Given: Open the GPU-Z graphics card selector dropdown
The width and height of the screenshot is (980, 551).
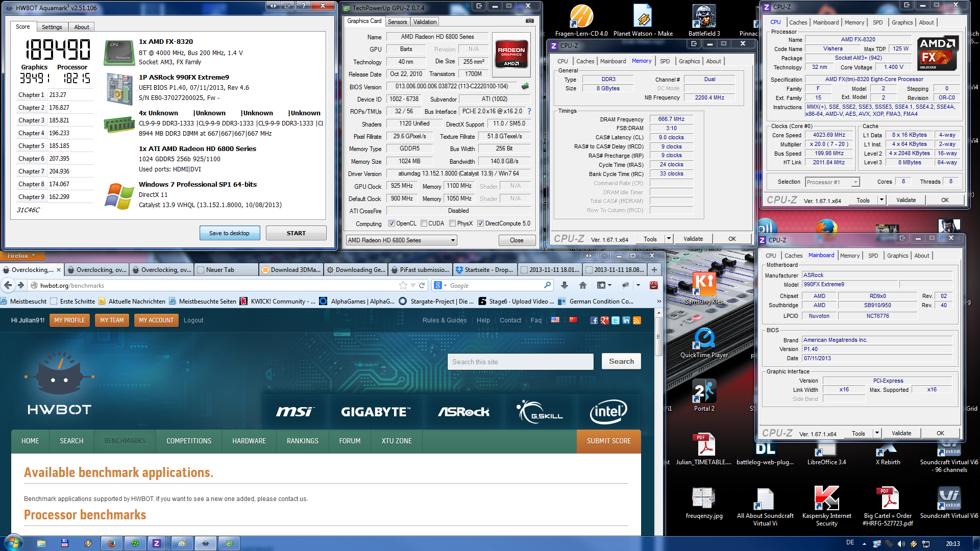Looking at the screenshot, I should tap(401, 240).
